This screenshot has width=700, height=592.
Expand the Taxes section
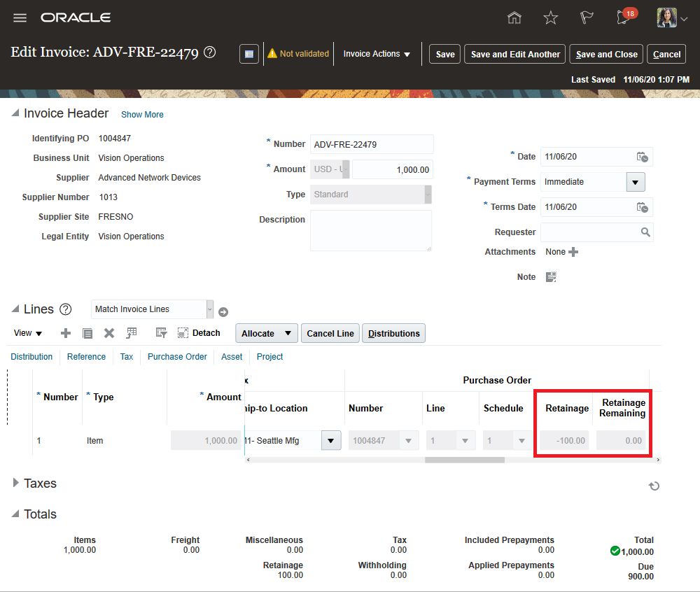pos(15,483)
